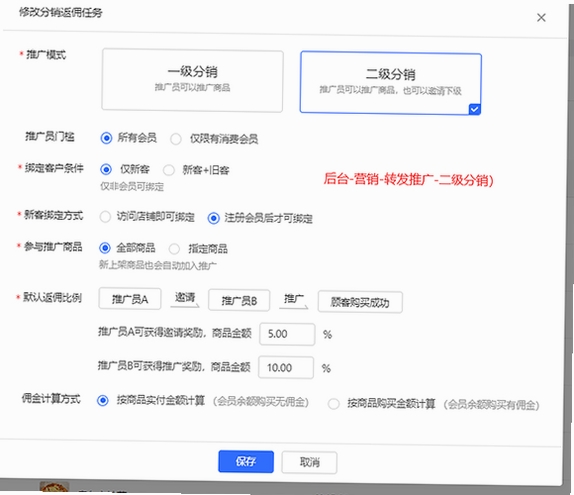The image size is (574, 495).
Task: Click the 仅非会员可绑定 hint text
Action: tap(132, 186)
